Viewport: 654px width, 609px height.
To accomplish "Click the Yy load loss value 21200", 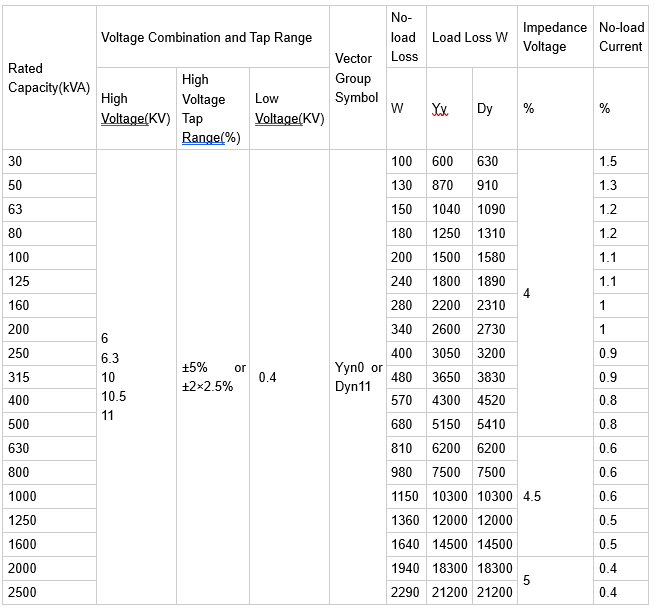I will 449,592.
